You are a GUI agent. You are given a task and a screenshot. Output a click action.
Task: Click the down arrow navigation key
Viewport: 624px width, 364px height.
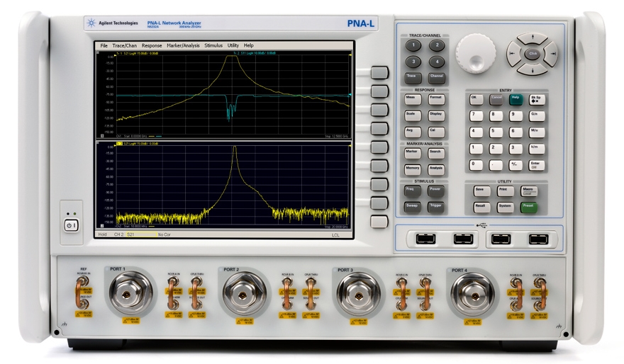point(533,69)
